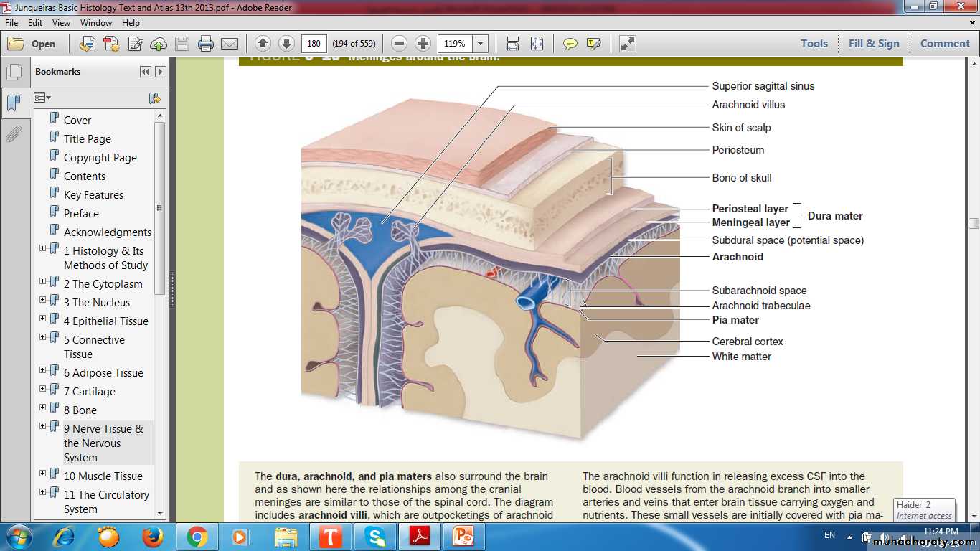Viewport: 980px width, 551px height.
Task: Add a sticky note comment
Action: [x=570, y=44]
